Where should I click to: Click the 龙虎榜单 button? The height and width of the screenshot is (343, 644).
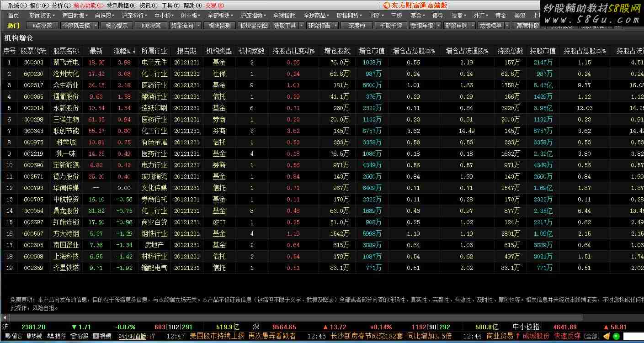point(494,26)
